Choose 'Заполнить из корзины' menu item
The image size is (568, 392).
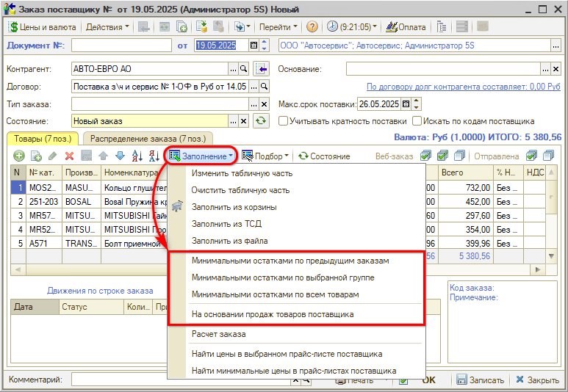(234, 207)
